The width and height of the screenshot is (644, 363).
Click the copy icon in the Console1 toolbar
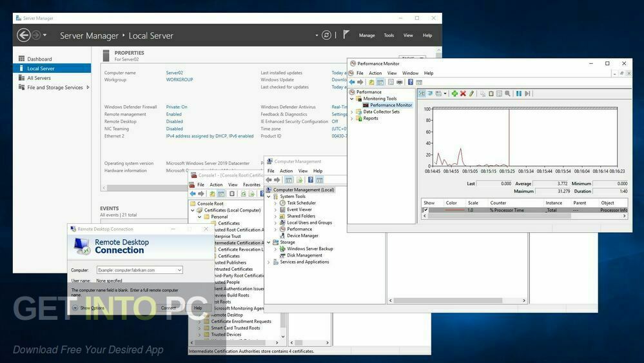pyautogui.click(x=232, y=194)
